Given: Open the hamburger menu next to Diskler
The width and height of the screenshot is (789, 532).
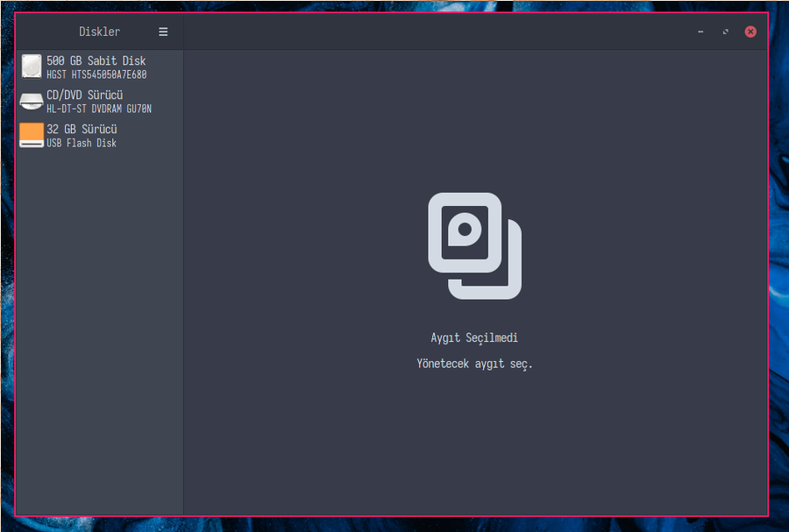Looking at the screenshot, I should click(163, 32).
